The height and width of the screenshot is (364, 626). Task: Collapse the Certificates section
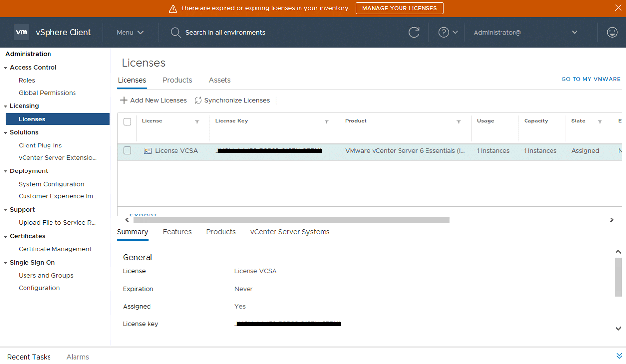[6, 237]
